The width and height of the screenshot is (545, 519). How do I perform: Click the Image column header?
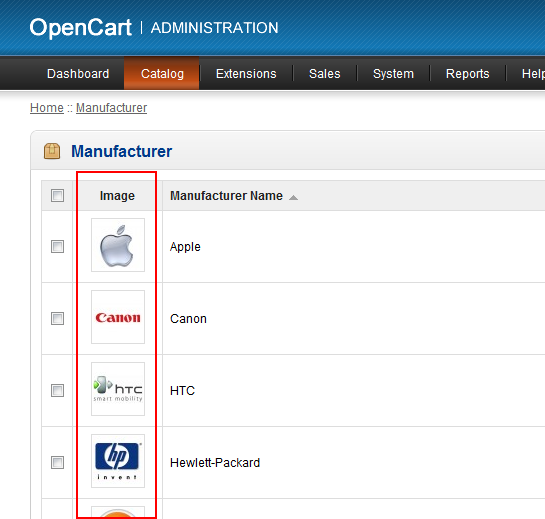click(117, 196)
